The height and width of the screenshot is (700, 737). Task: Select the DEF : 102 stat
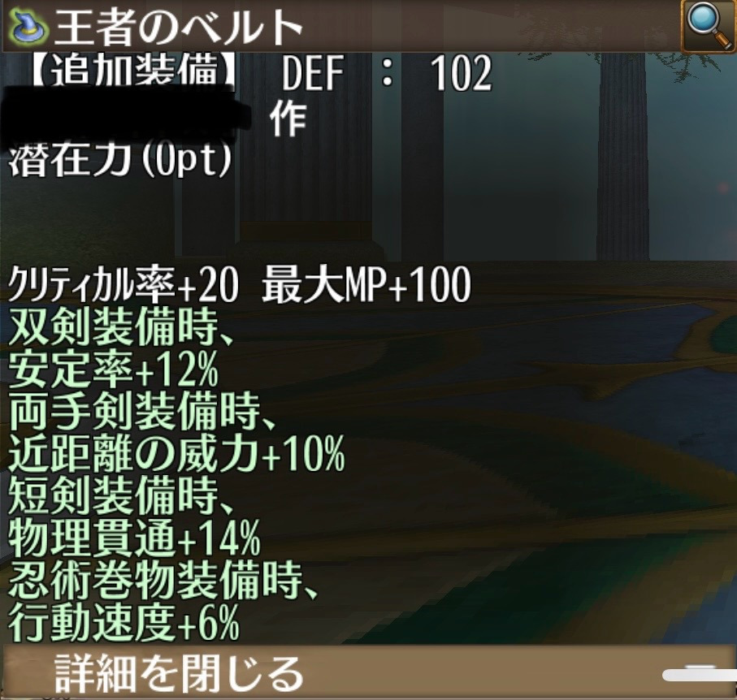pos(388,72)
